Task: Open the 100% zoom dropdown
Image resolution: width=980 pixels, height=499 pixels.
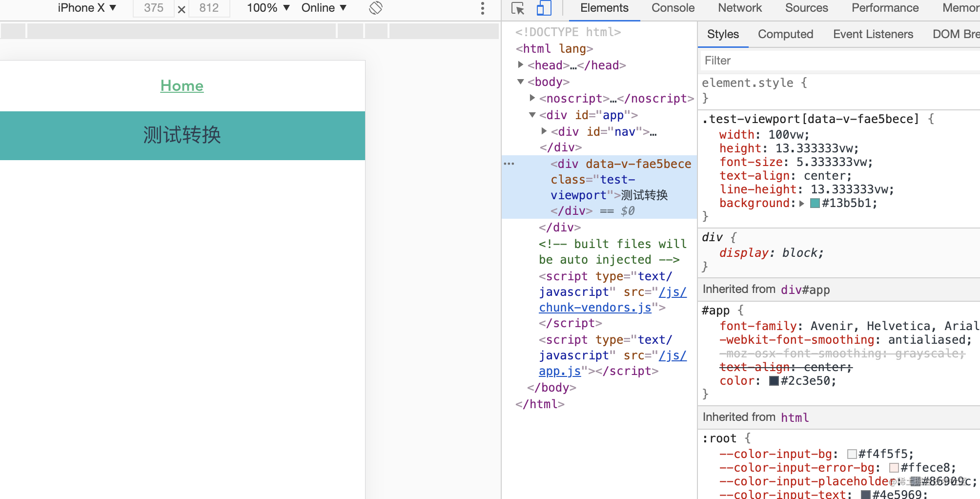Action: click(268, 8)
